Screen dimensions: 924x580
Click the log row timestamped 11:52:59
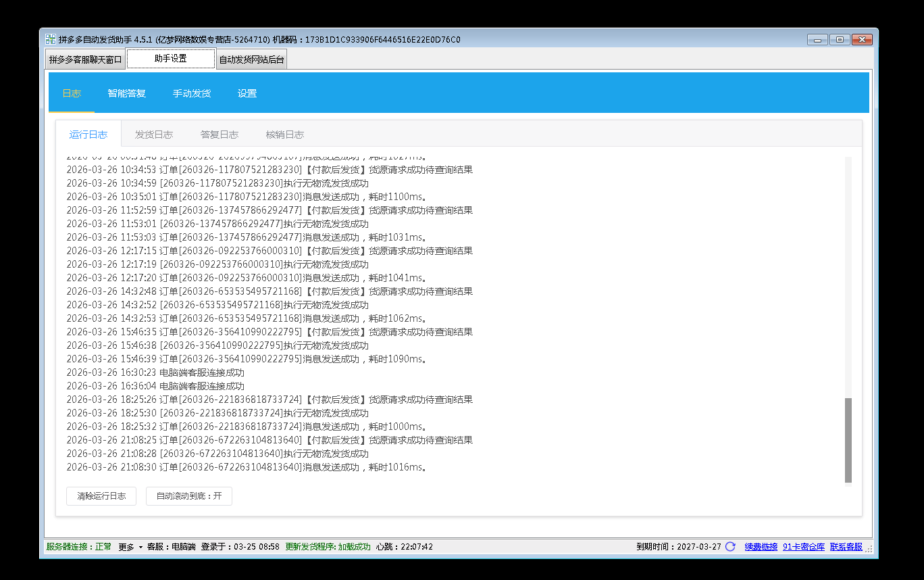point(269,210)
